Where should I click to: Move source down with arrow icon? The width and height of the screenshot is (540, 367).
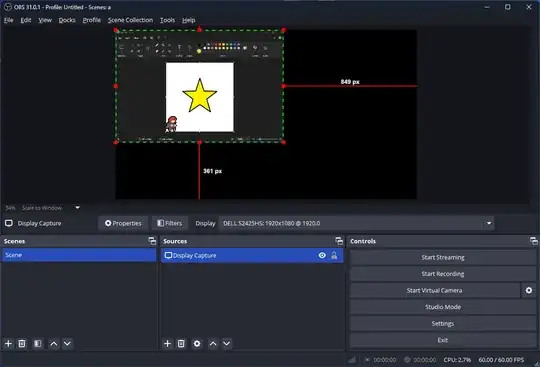(x=227, y=344)
